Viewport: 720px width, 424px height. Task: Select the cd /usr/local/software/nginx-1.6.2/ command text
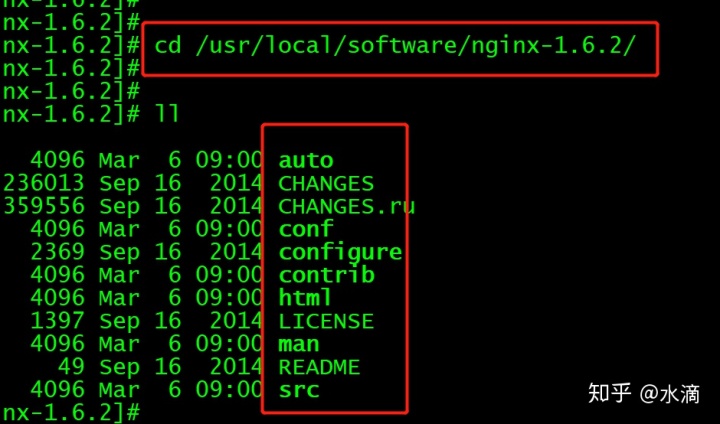click(395, 45)
